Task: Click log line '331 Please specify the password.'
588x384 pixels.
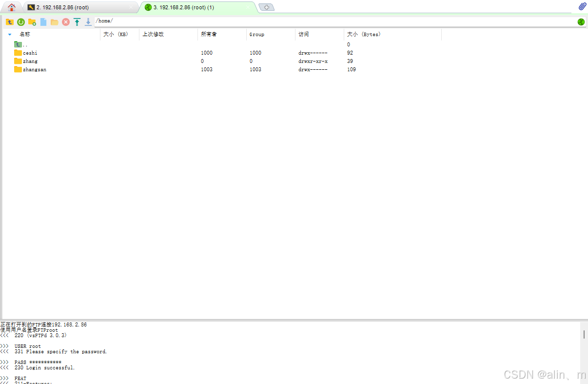Action: click(x=61, y=351)
